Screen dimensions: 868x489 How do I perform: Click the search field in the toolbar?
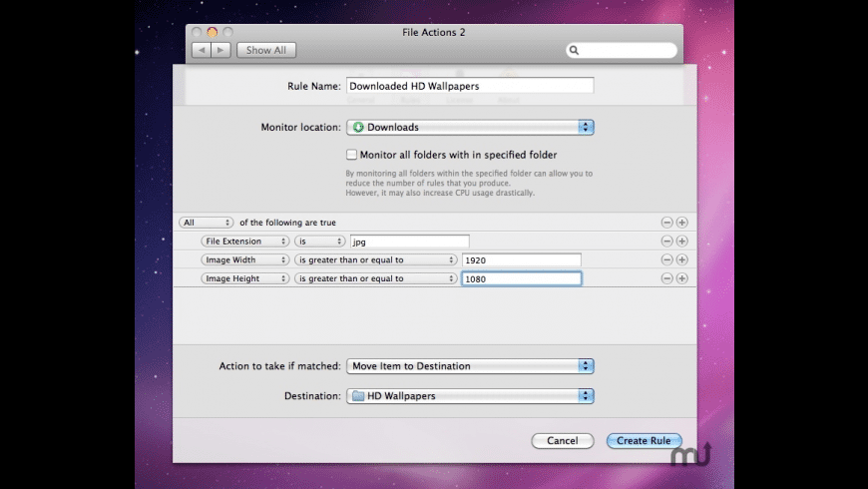point(624,50)
